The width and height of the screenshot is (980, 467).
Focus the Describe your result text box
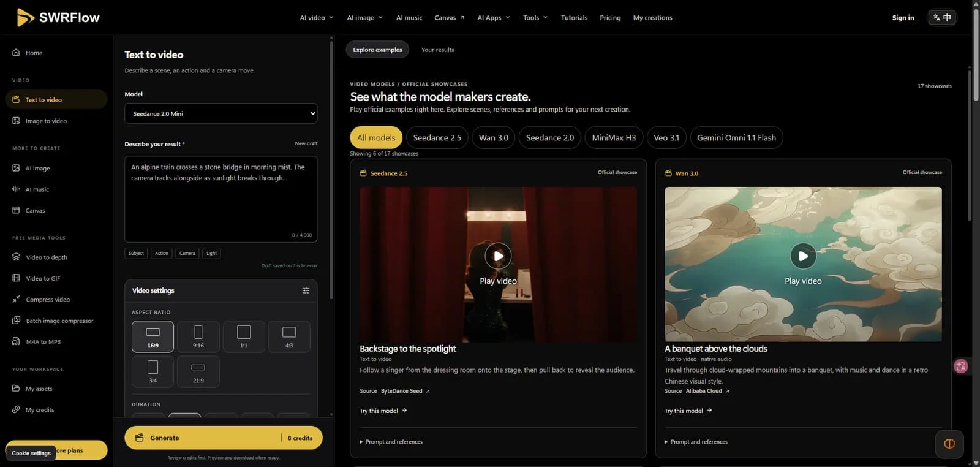[221, 199]
